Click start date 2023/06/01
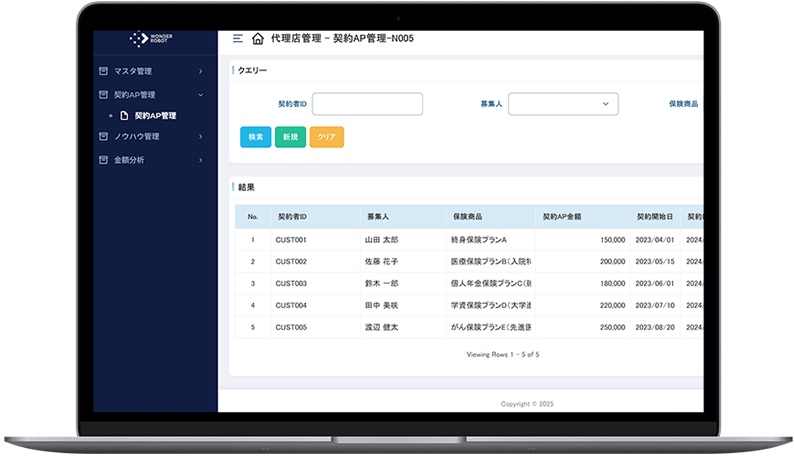This screenshot has width=794, height=459. (655, 283)
